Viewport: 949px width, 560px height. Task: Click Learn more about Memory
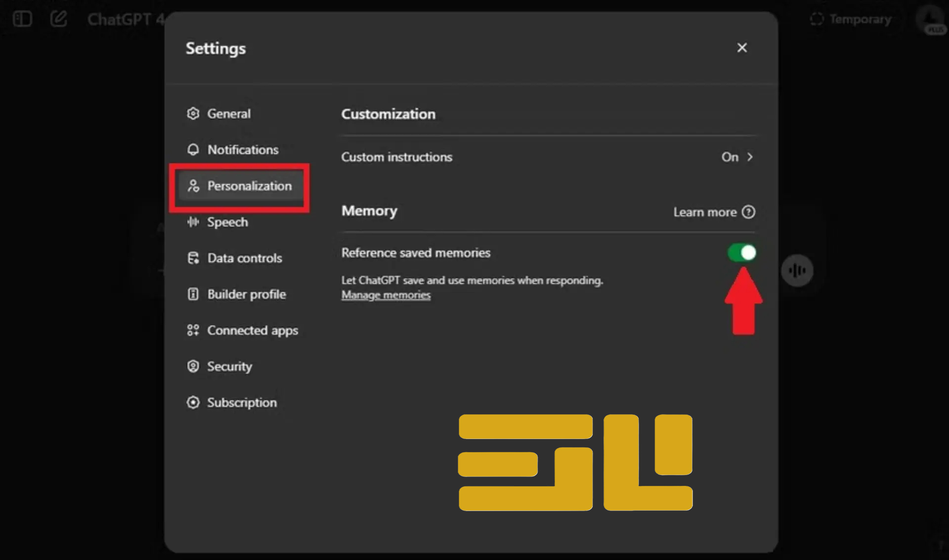click(x=714, y=212)
